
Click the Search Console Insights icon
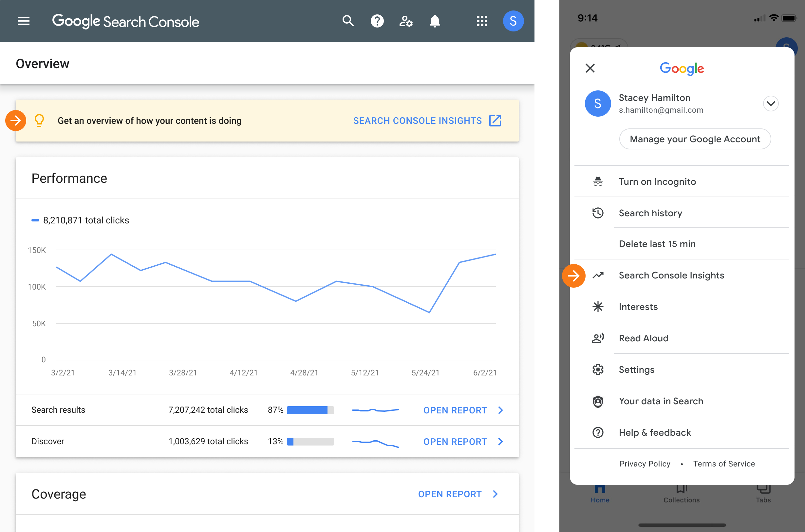click(598, 275)
